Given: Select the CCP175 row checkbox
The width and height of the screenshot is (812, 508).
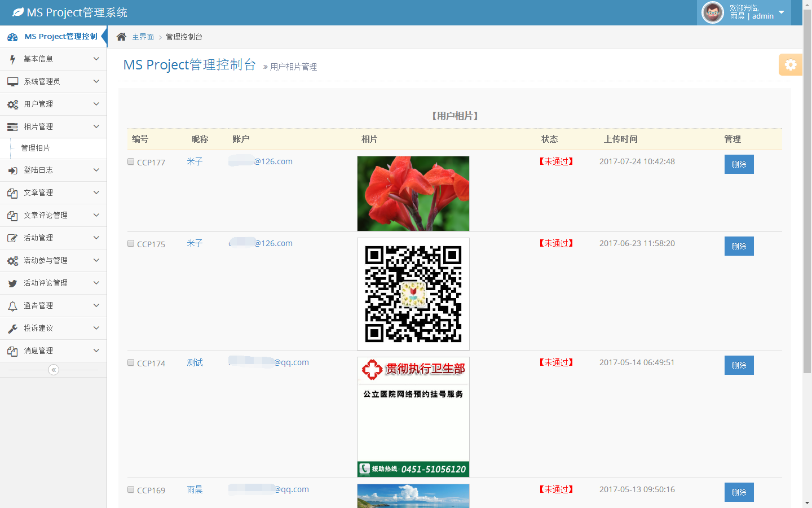Looking at the screenshot, I should 131,244.
